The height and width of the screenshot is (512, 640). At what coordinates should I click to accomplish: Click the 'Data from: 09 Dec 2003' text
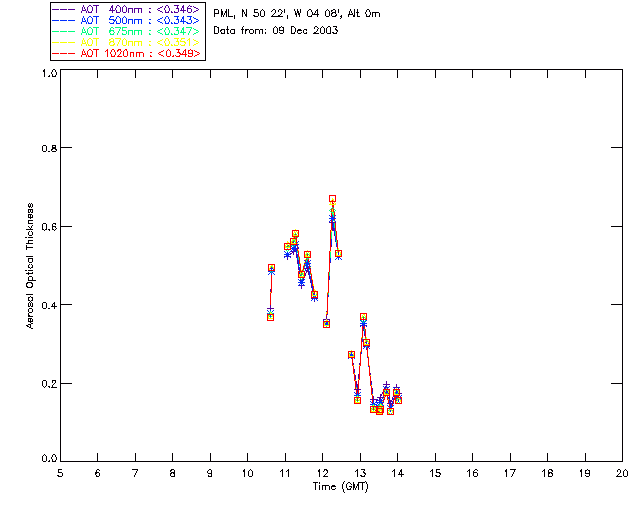point(276,30)
